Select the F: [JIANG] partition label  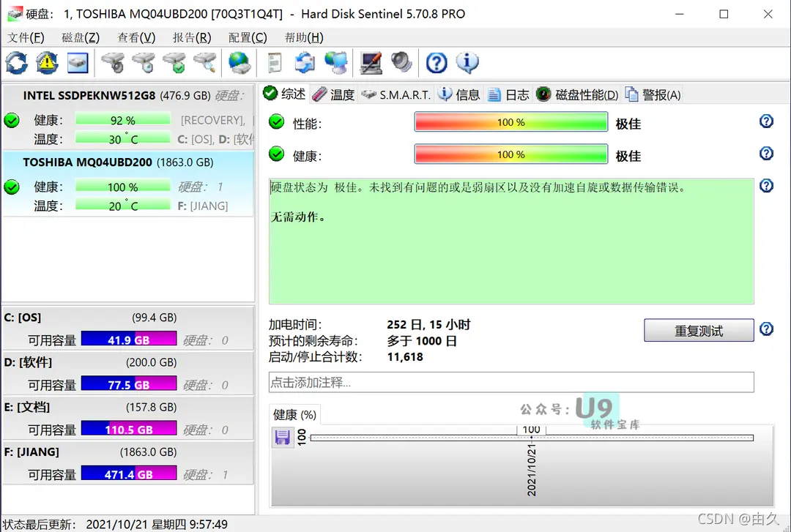pyautogui.click(x=31, y=452)
